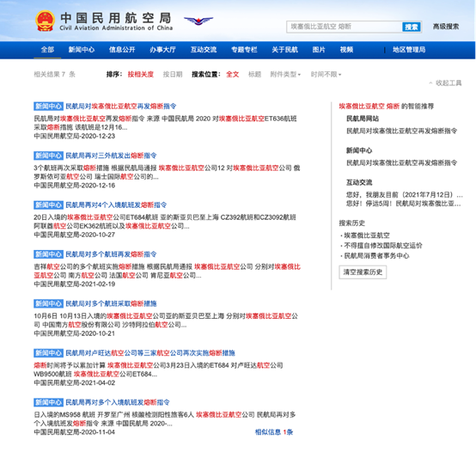The height and width of the screenshot is (452, 476).
Task: Click 新闻中心 tag beside 4个入境航班 result
Action: (x=48, y=205)
